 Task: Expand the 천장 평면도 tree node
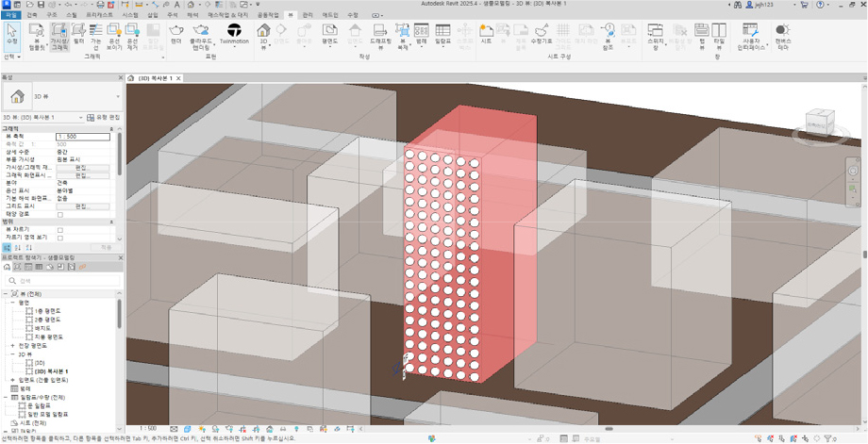coord(12,346)
